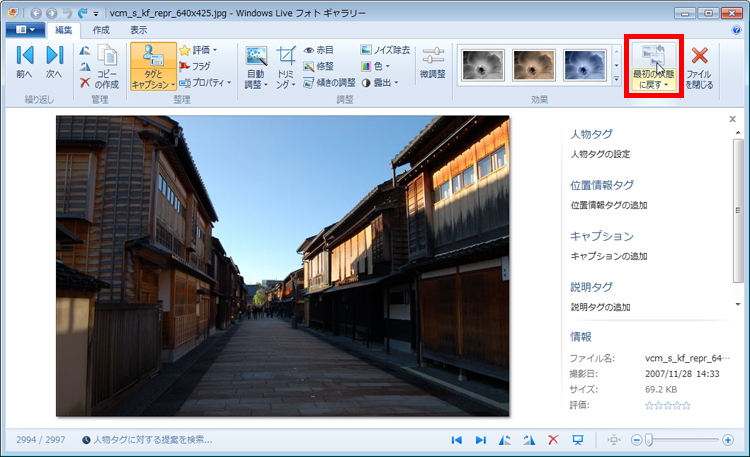750x457 pixels.
Task: Zoom out with the minus button
Action: click(x=636, y=440)
